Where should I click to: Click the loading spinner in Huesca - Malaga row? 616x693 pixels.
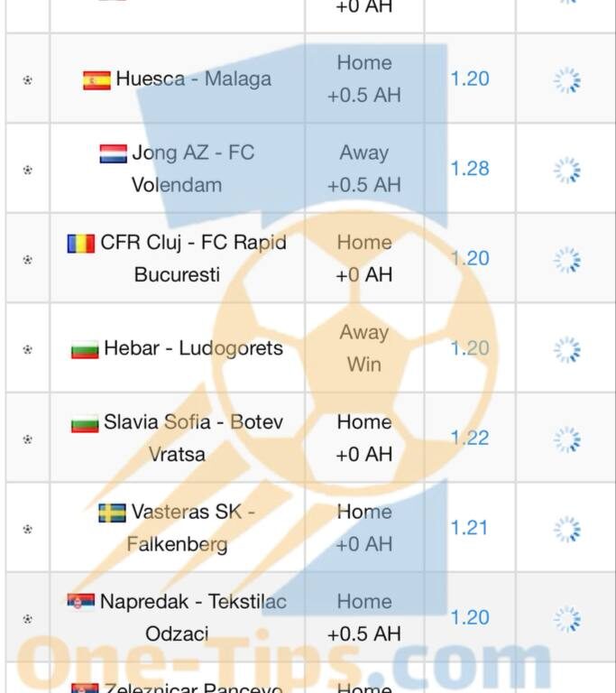click(x=567, y=80)
